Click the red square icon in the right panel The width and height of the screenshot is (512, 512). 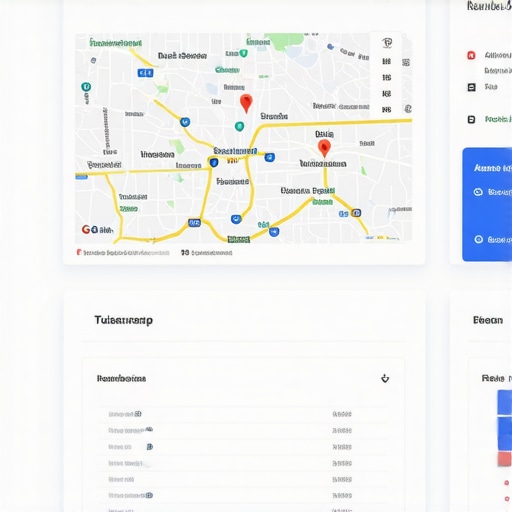click(471, 55)
